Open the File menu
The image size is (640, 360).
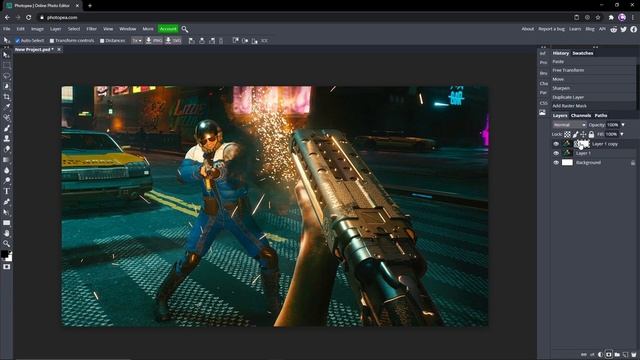click(7, 29)
